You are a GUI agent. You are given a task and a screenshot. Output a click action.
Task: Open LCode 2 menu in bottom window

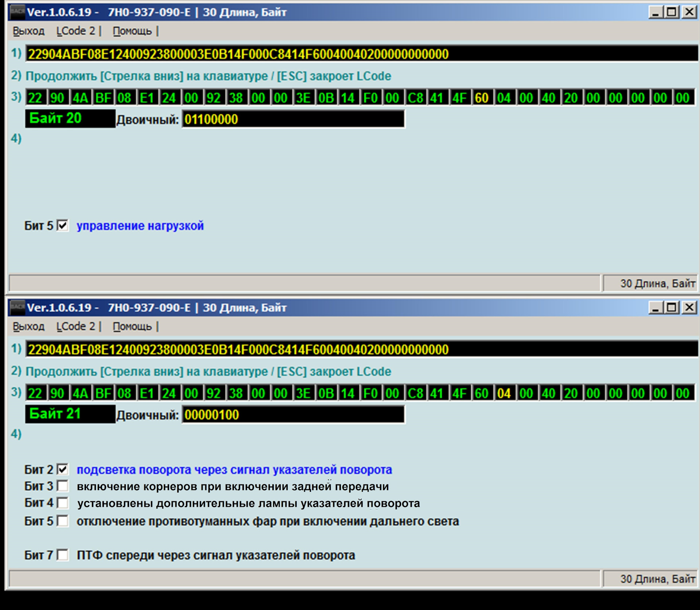76,327
